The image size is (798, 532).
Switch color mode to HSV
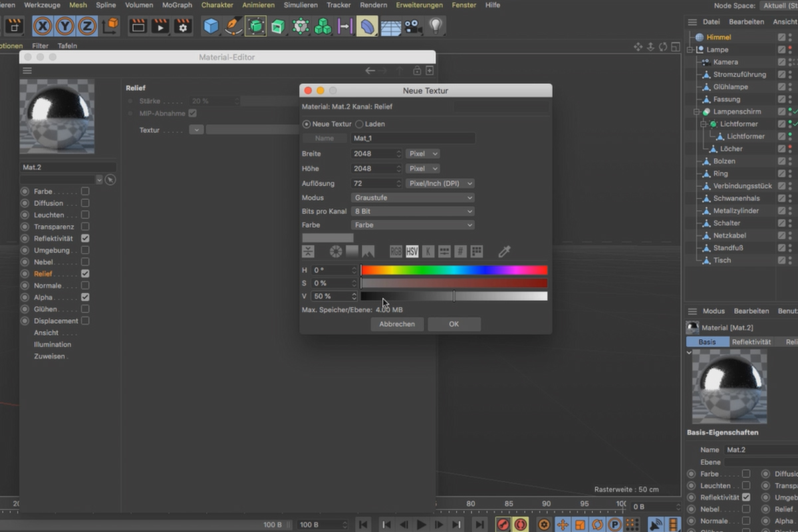tap(412, 251)
